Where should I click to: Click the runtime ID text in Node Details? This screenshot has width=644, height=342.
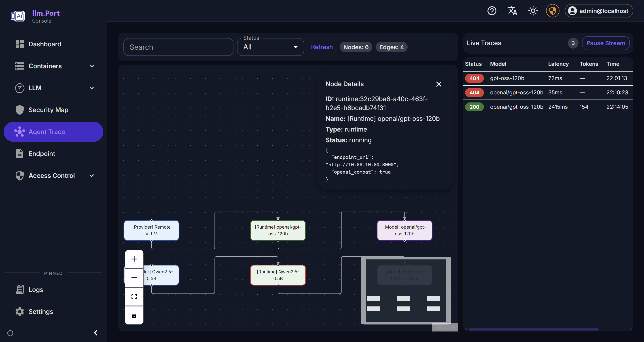click(377, 103)
